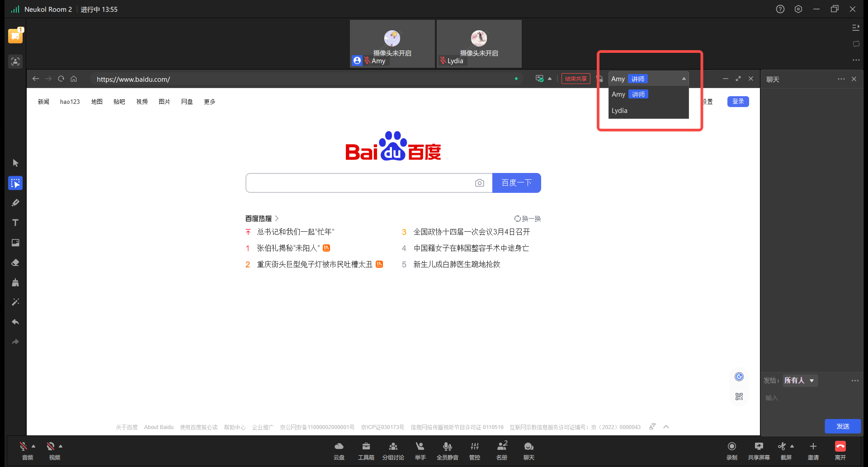Select Amy 讲师 in dropdown list

[x=649, y=94]
